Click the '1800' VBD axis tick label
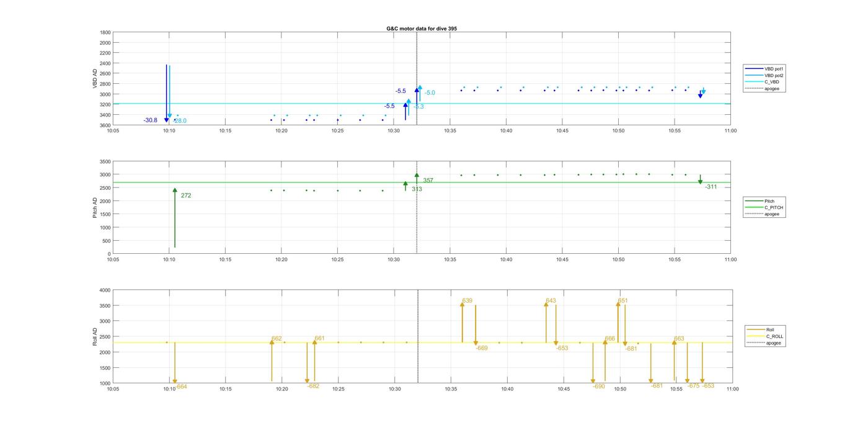Screen dimensions: 868x430 [105, 32]
